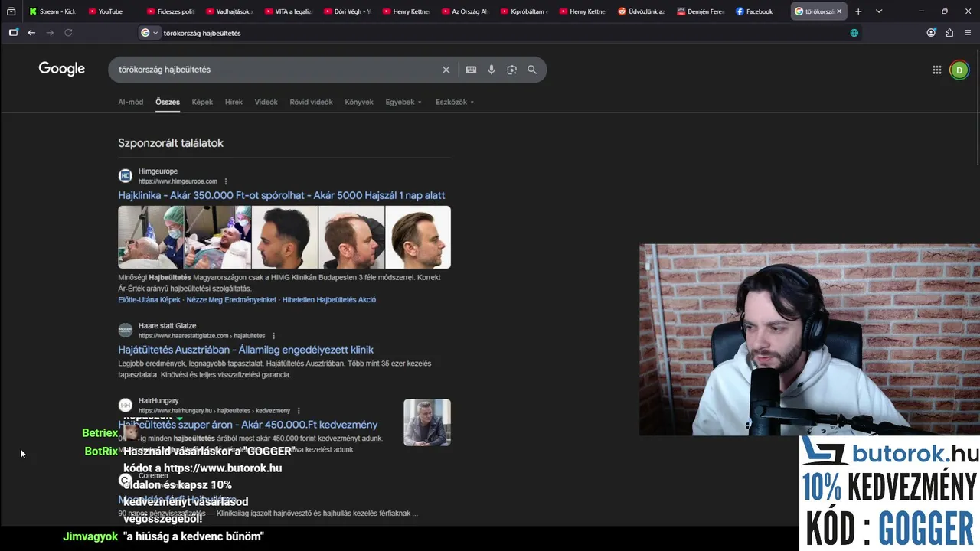Search by image with the lens icon

511,70
